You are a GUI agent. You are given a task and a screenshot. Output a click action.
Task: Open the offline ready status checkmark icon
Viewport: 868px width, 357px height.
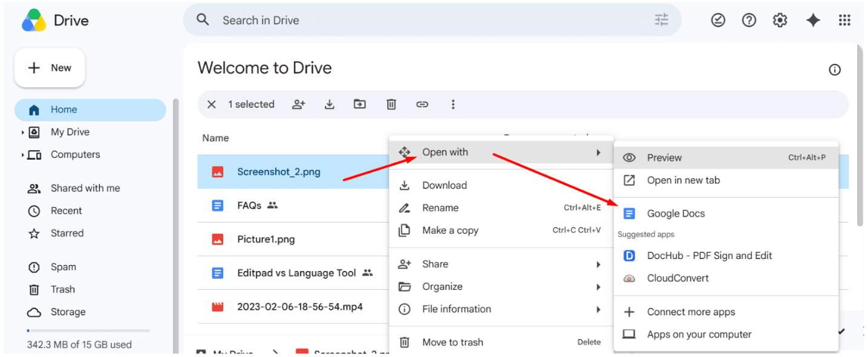[x=718, y=21]
